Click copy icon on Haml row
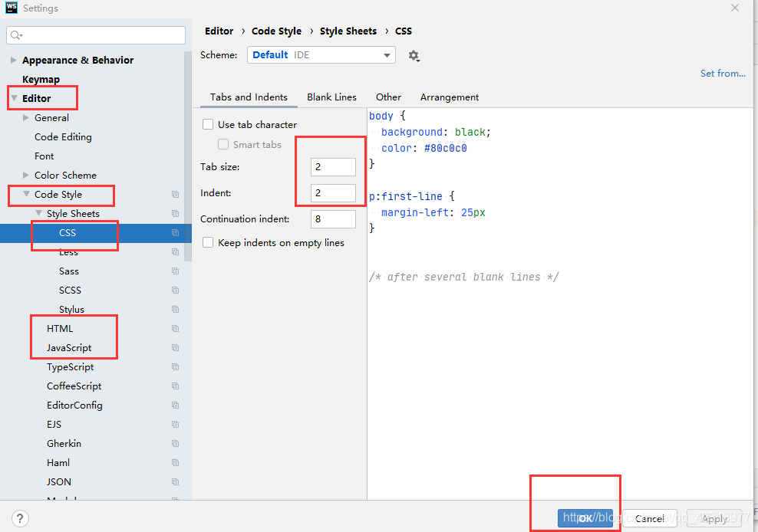Image resolution: width=758 pixels, height=532 pixels. pos(175,463)
